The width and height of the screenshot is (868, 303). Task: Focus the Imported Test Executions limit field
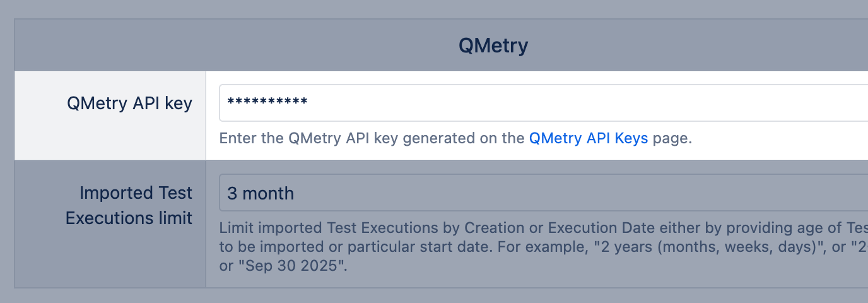(542, 193)
